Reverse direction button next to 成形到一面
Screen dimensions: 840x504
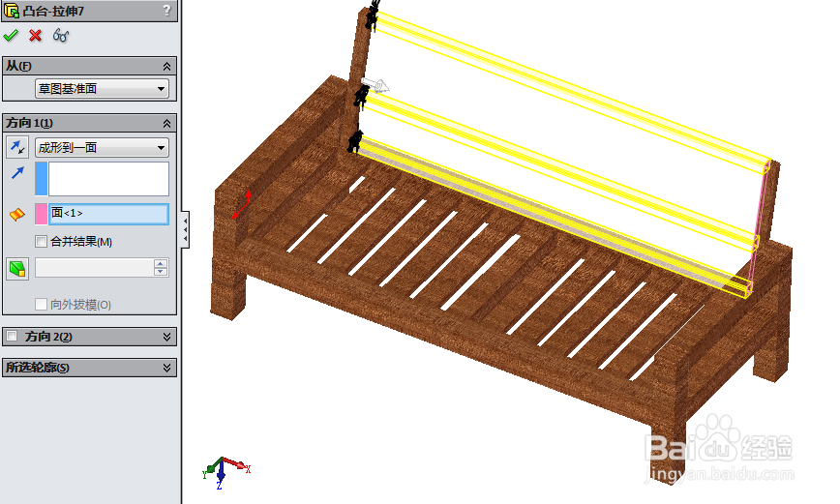(17, 147)
